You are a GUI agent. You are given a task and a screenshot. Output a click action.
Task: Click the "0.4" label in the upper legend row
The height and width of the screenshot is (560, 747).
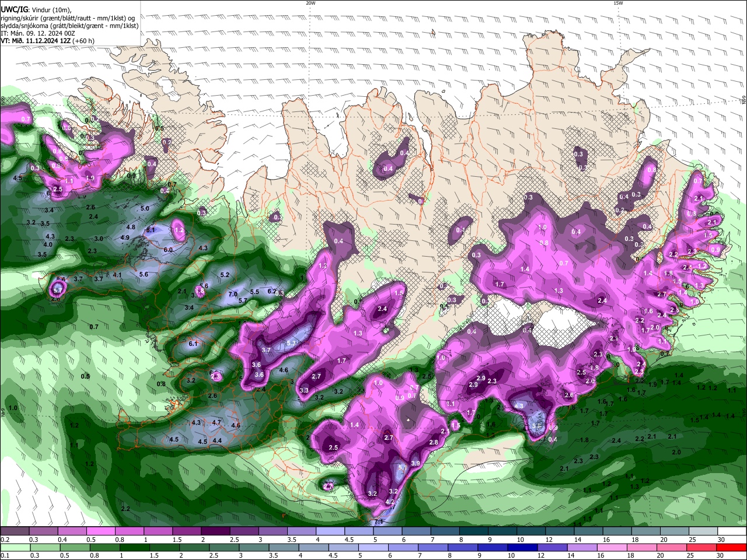click(x=63, y=540)
